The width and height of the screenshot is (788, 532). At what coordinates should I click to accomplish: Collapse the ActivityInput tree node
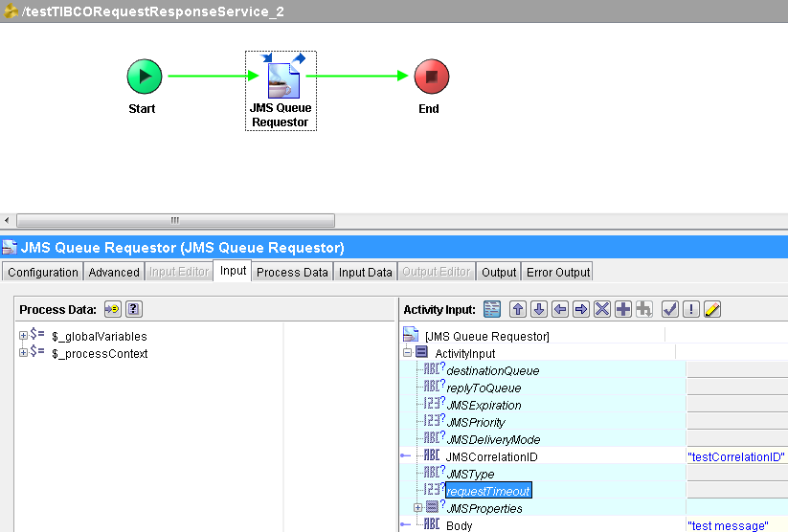pos(407,353)
